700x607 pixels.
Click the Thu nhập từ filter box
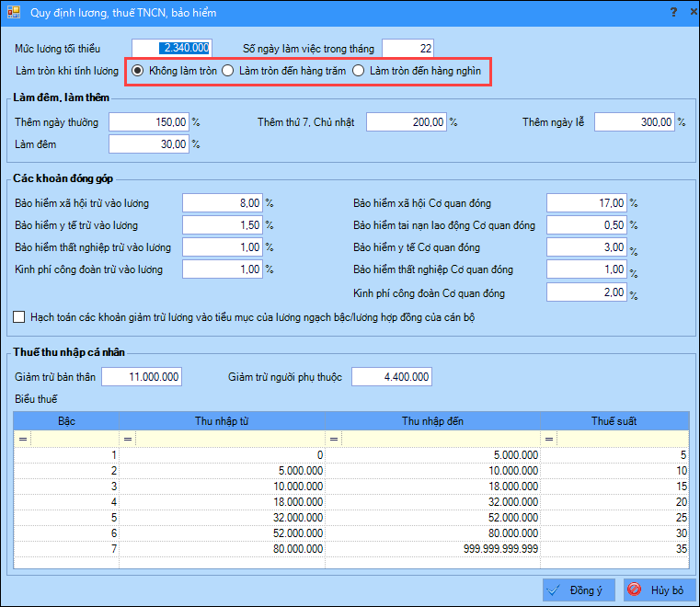click(230, 440)
